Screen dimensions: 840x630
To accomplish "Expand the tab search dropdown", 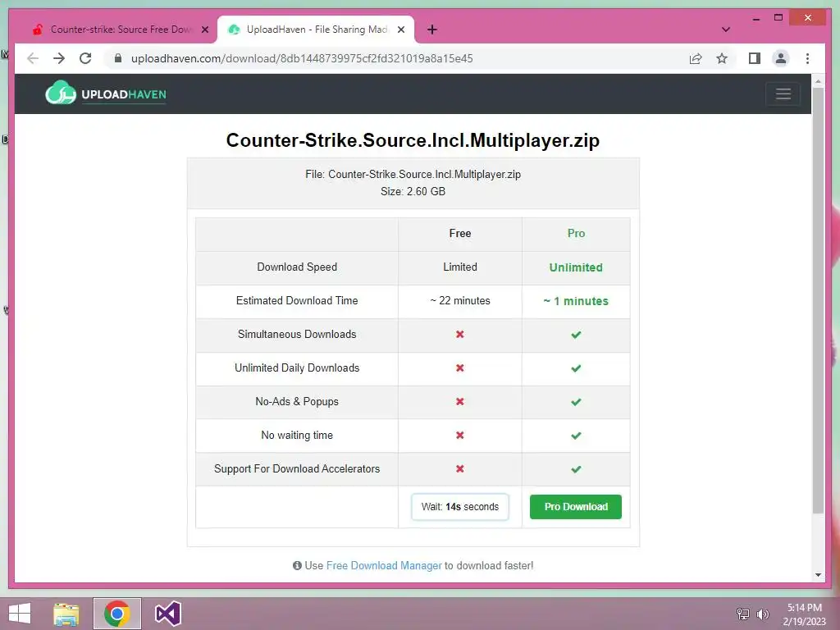I will (x=725, y=30).
